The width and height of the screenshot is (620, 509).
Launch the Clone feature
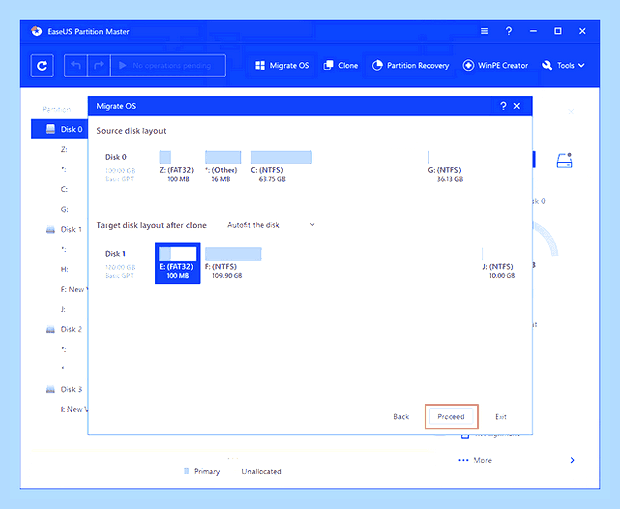coord(341,66)
